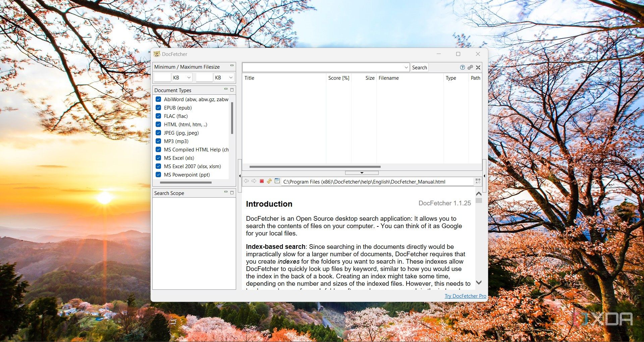Refresh the preview with the yellow arrows icon
Screen dimensions: 644x342
[x=269, y=181]
